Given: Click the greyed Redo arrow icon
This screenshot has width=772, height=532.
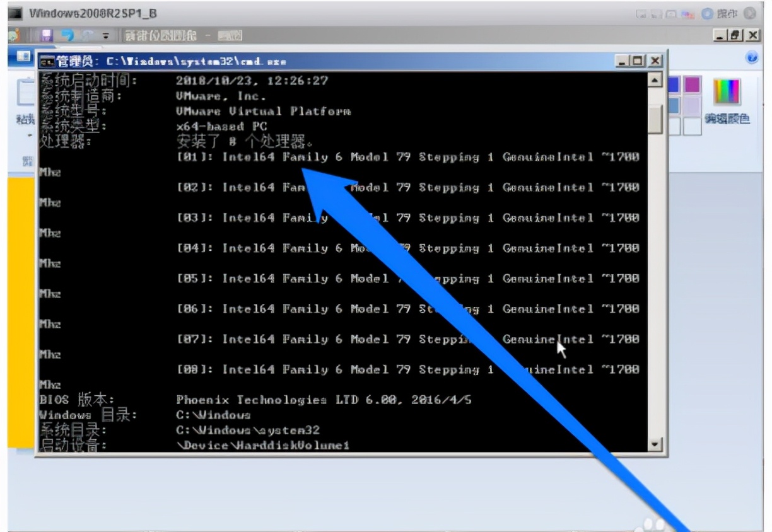Looking at the screenshot, I should [87, 36].
